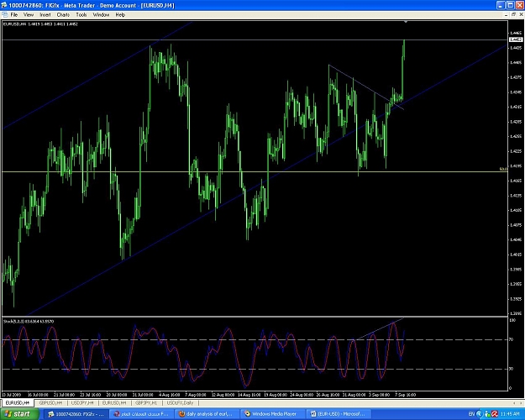Click the EURUSD,H4 price header text in chart
The width and height of the screenshot is (525, 420).
[x=40, y=24]
